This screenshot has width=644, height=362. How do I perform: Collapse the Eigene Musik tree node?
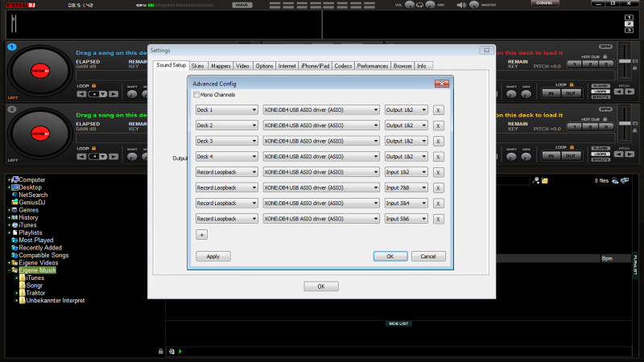click(x=9, y=270)
